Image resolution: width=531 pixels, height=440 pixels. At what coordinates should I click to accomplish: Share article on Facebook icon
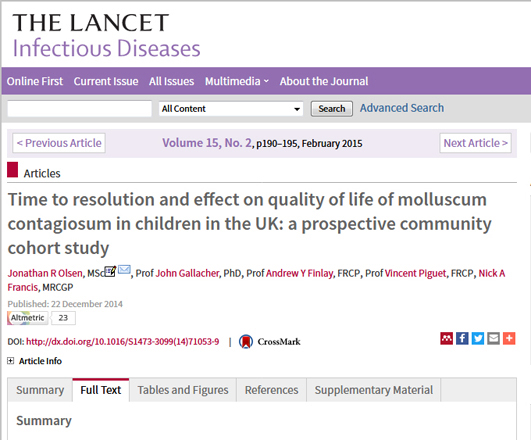pyautogui.click(x=462, y=338)
